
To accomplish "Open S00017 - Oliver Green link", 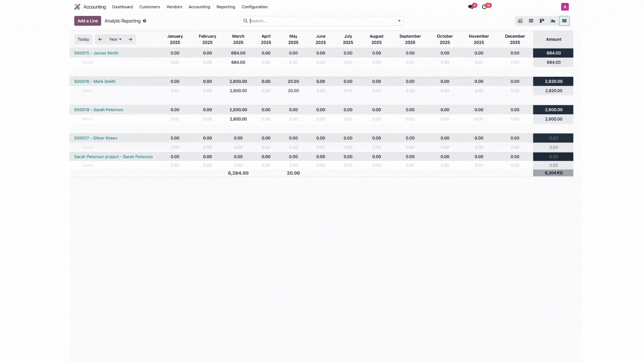I will [96, 138].
